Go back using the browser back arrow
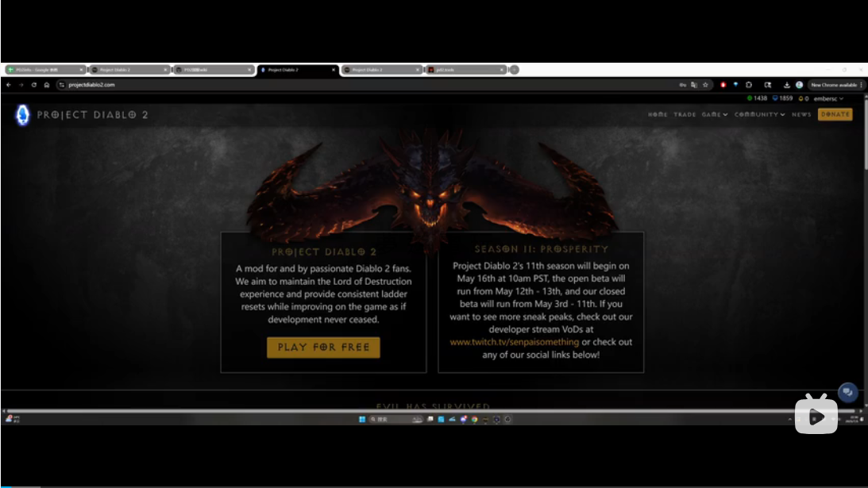This screenshot has width=868, height=488. click(x=9, y=85)
